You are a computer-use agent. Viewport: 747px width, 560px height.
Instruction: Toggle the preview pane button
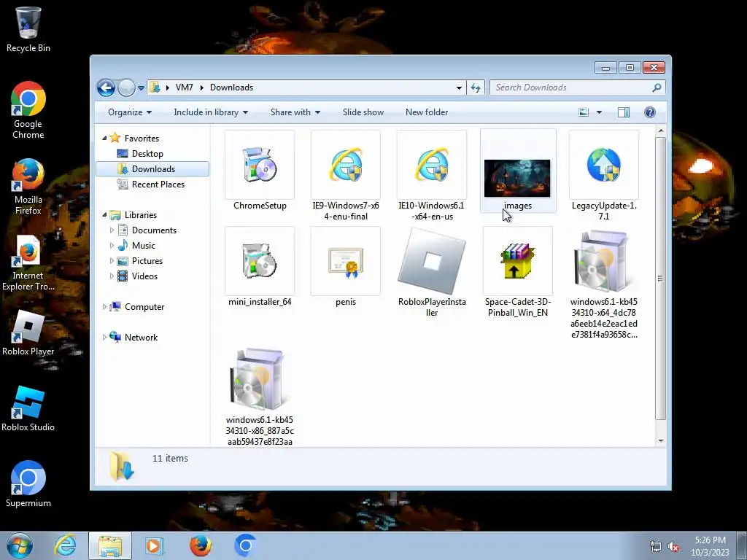point(624,112)
